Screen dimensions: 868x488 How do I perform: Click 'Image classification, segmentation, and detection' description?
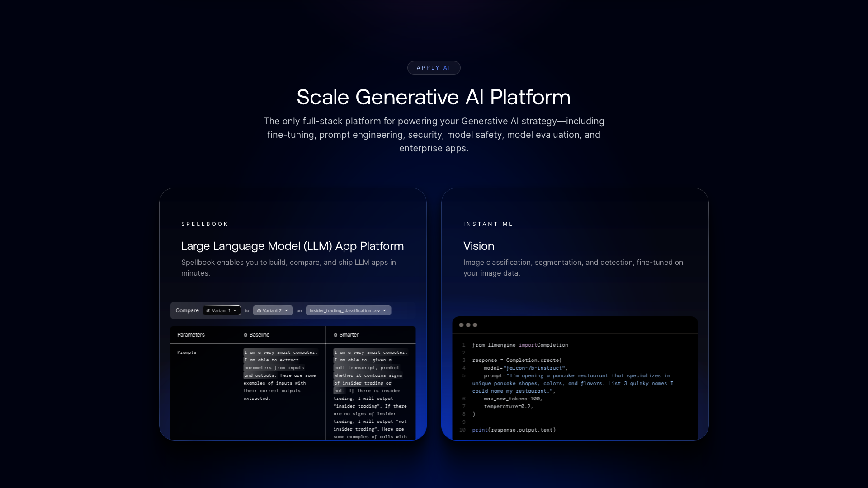pos(573,267)
